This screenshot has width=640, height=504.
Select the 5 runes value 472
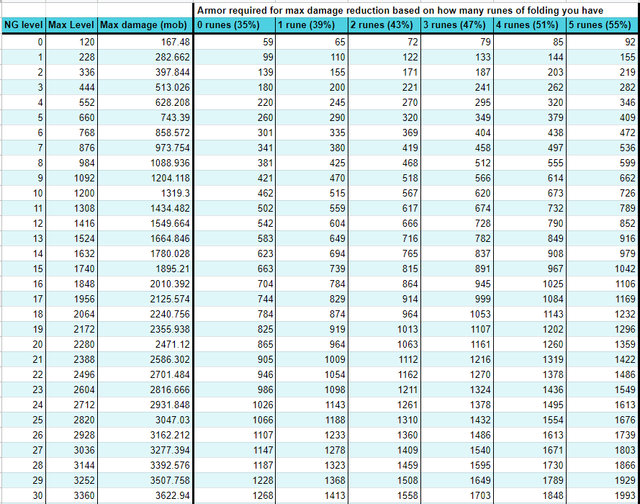click(602, 133)
